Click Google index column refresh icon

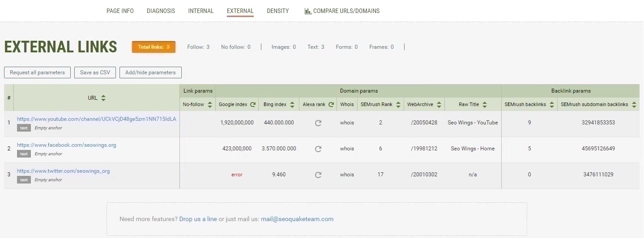[253, 105]
